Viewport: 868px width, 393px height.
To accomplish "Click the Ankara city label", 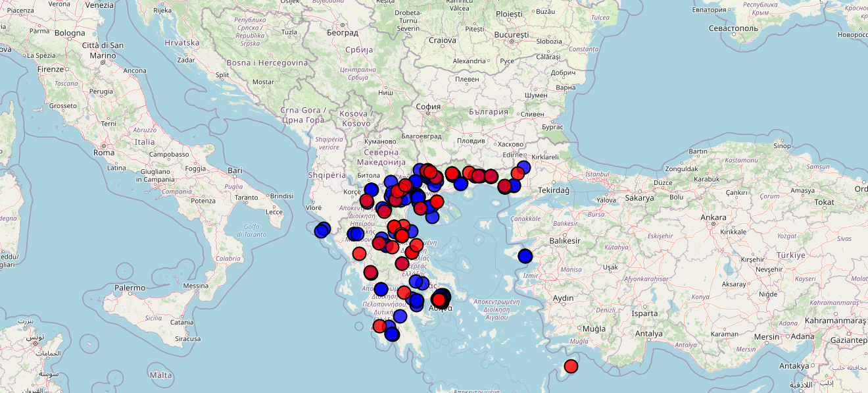I will 713,217.
